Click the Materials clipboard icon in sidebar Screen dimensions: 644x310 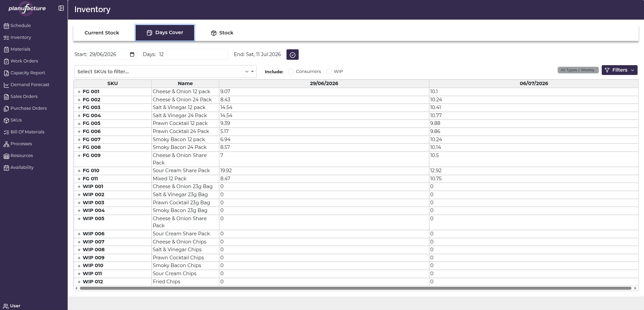(6, 49)
